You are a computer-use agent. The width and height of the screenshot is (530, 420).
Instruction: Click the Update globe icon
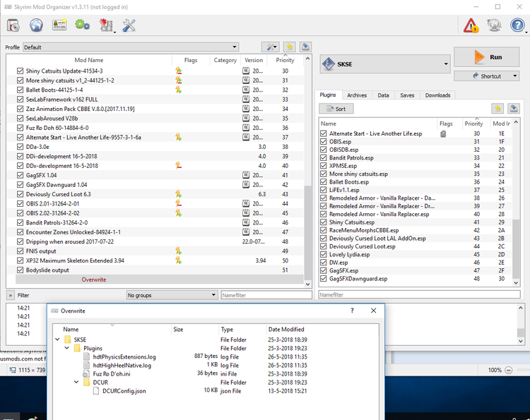click(x=494, y=25)
